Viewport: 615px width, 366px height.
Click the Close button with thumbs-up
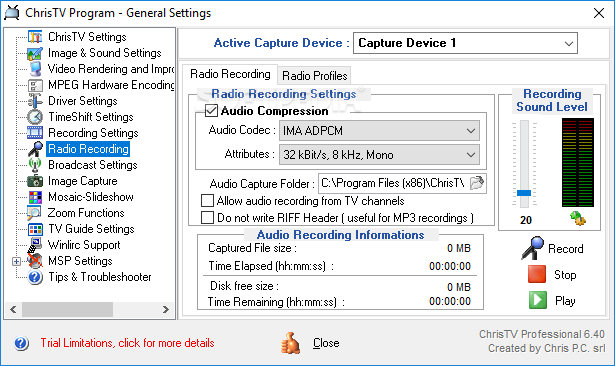[x=310, y=343]
